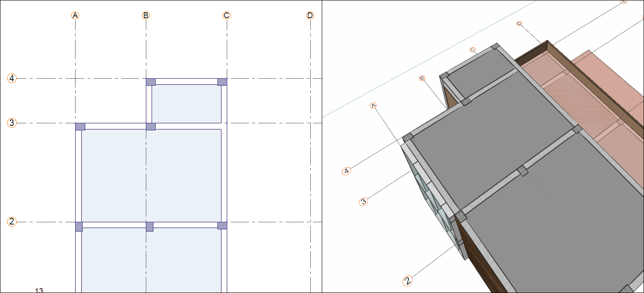Select the slab below axis 2 in plan
This screenshot has height=293, width=644.
click(x=151, y=260)
